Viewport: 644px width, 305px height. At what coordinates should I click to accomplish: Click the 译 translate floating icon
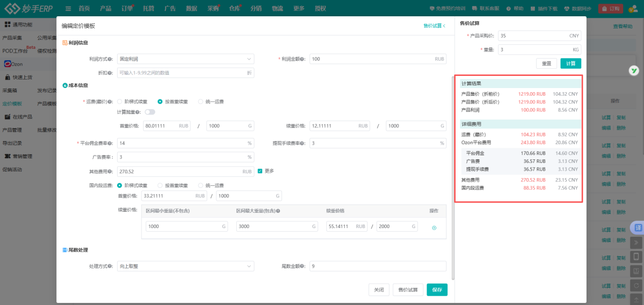pos(637,228)
